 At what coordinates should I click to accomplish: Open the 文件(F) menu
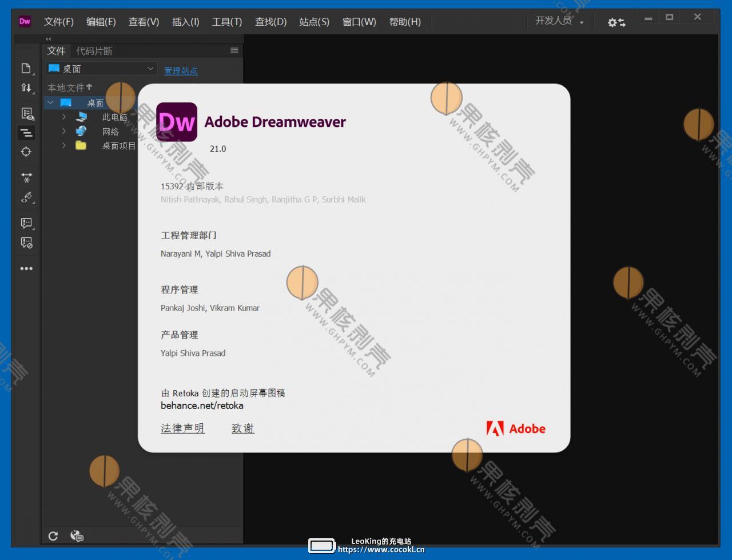pos(59,22)
